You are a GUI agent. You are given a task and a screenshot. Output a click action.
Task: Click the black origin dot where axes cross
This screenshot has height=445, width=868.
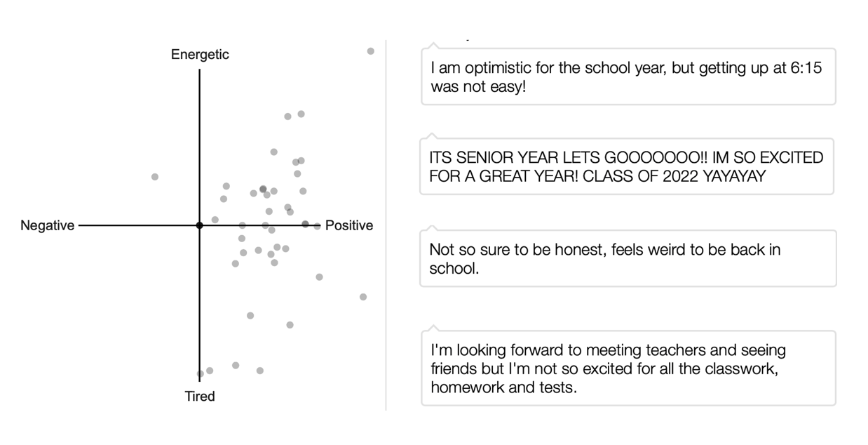200,225
